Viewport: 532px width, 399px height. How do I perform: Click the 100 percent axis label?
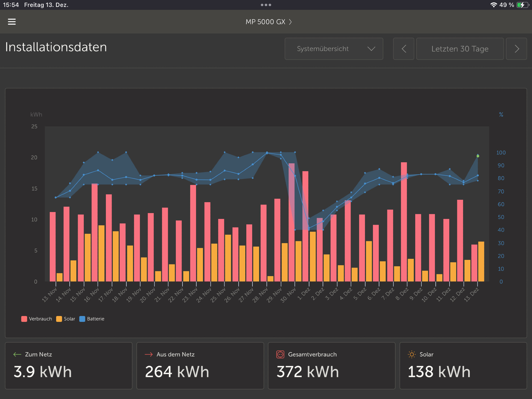click(x=501, y=153)
